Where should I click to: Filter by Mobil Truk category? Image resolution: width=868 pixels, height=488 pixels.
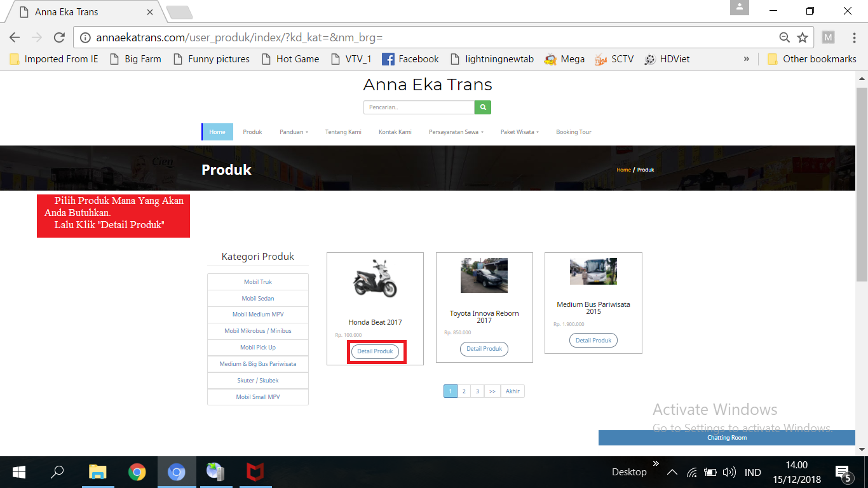(x=258, y=282)
